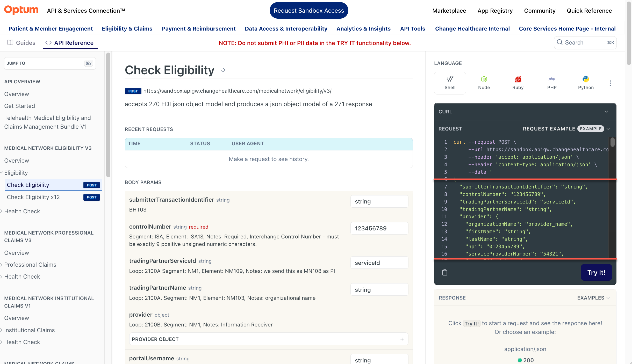Click the JUMP TO search field
The image size is (632, 364).
coord(50,63)
